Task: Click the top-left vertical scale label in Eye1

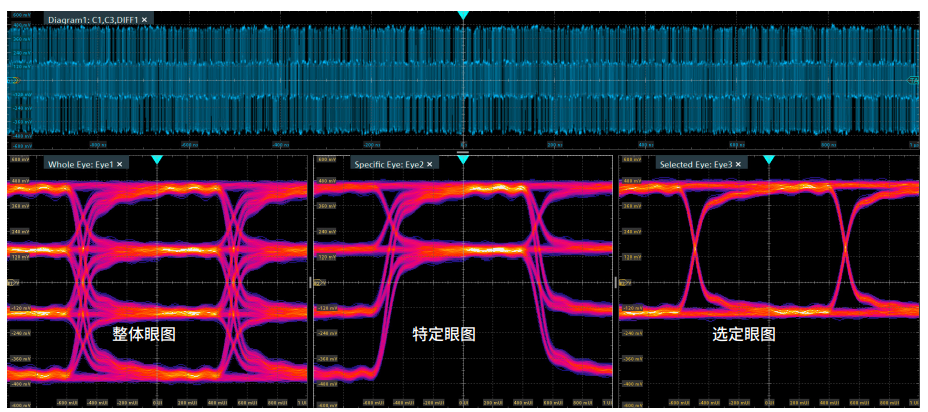Action: point(19,160)
